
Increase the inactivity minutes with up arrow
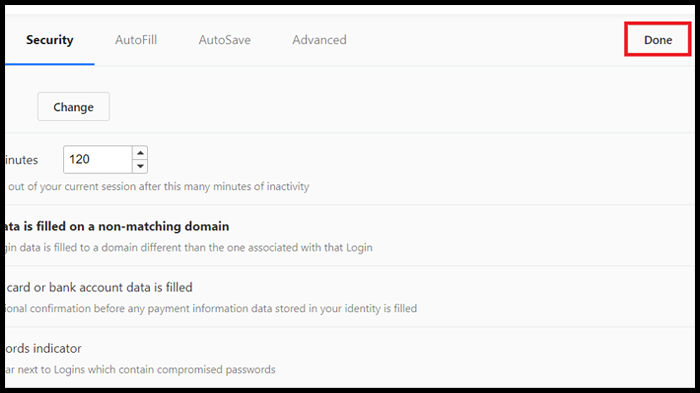point(140,153)
